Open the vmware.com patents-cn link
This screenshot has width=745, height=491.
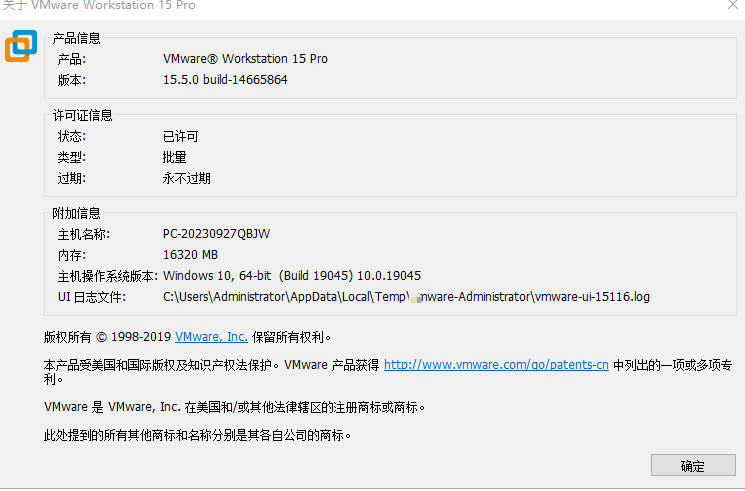point(496,365)
